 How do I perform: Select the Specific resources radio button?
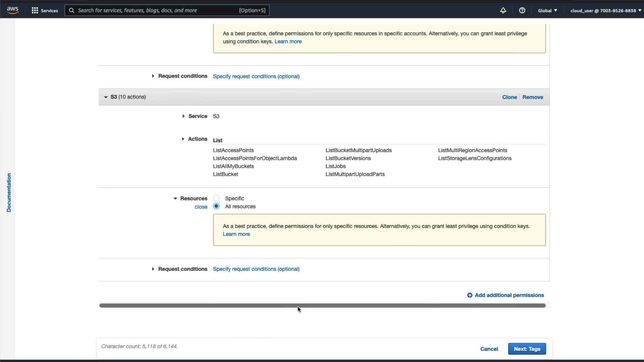[216, 198]
